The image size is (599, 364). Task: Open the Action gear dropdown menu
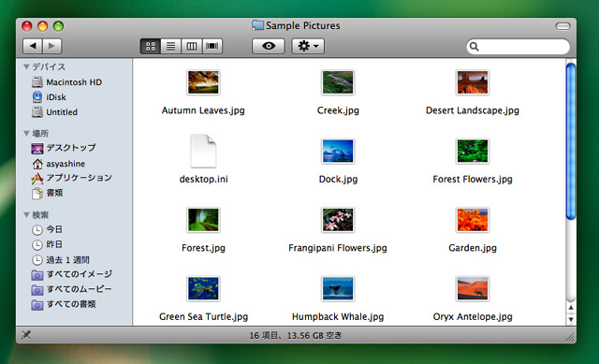point(308,46)
